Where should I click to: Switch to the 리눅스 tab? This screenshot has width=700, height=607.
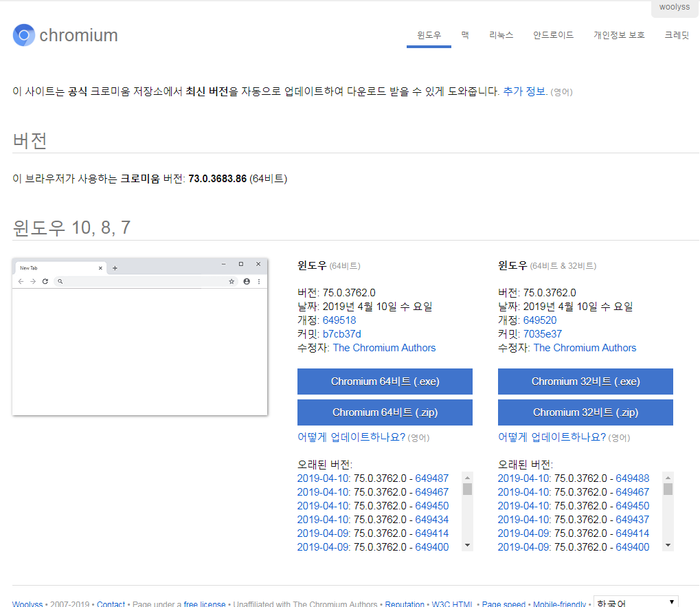click(x=501, y=35)
